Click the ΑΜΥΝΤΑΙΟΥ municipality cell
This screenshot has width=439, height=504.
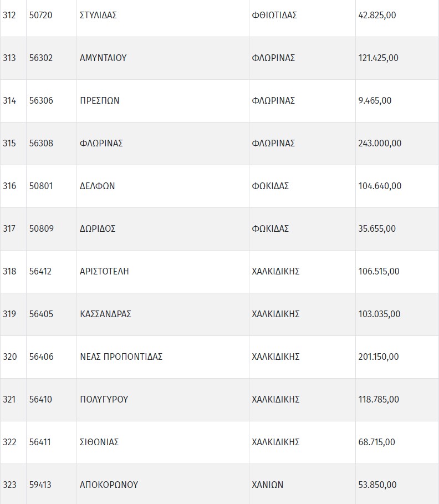(x=103, y=58)
